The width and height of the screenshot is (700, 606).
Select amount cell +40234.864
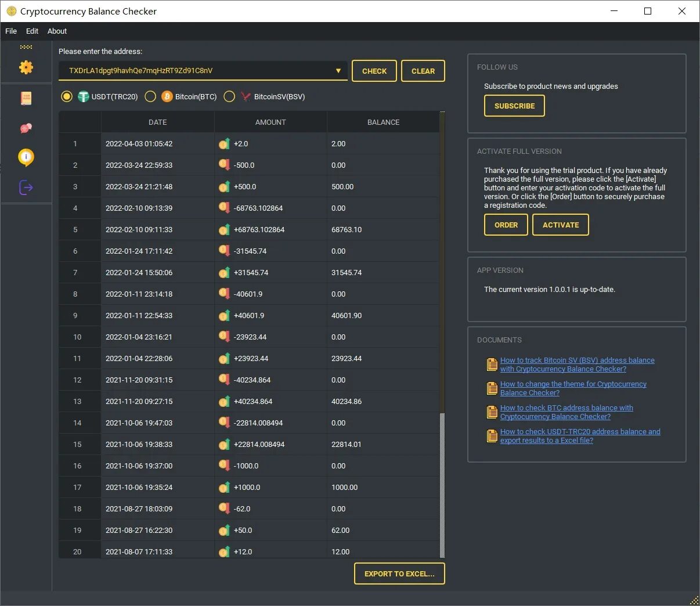[270, 401]
